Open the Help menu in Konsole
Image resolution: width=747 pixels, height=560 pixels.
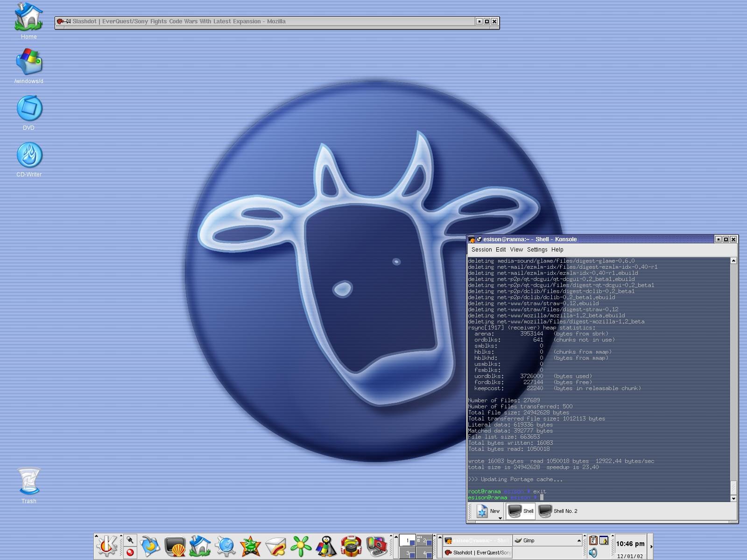557,250
